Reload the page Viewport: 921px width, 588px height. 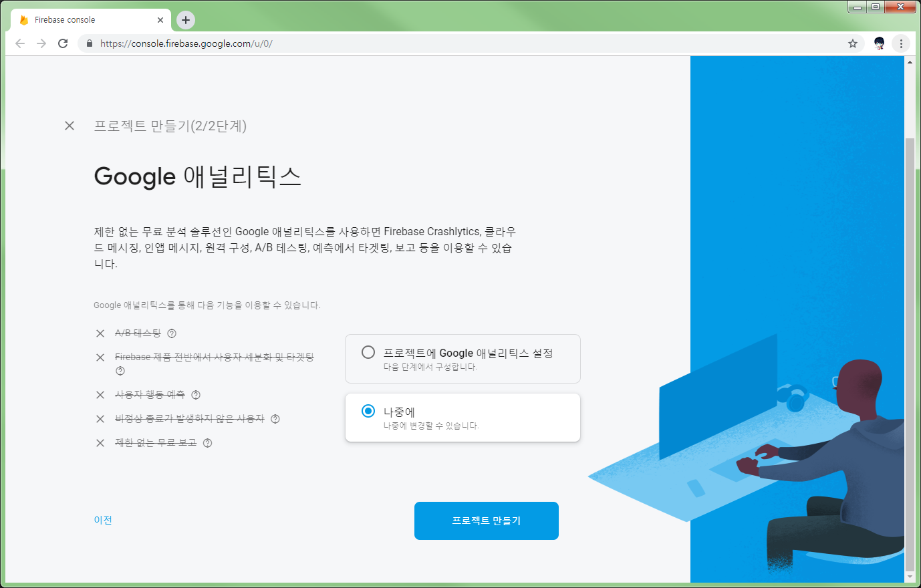(x=63, y=43)
